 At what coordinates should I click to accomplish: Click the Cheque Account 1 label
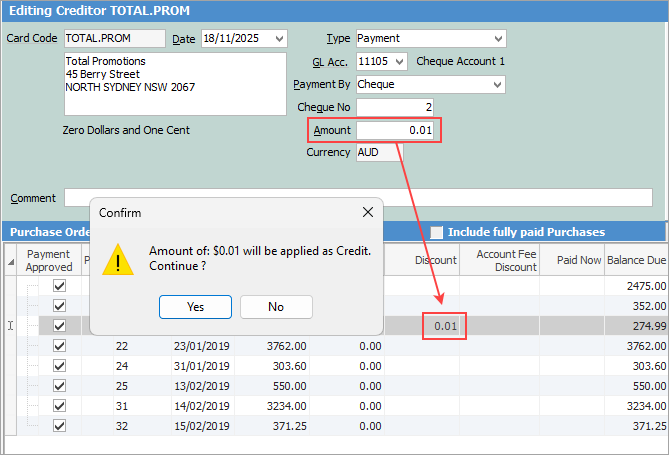(460, 61)
